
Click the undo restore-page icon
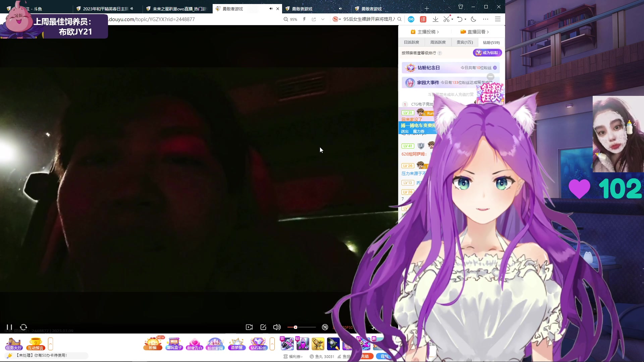click(x=460, y=19)
